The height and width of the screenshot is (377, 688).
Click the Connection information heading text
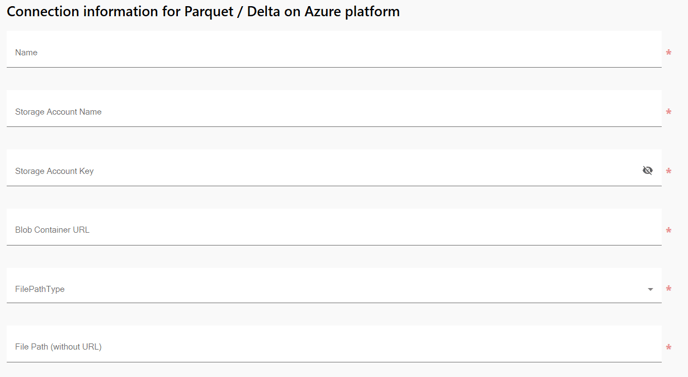[203, 11]
